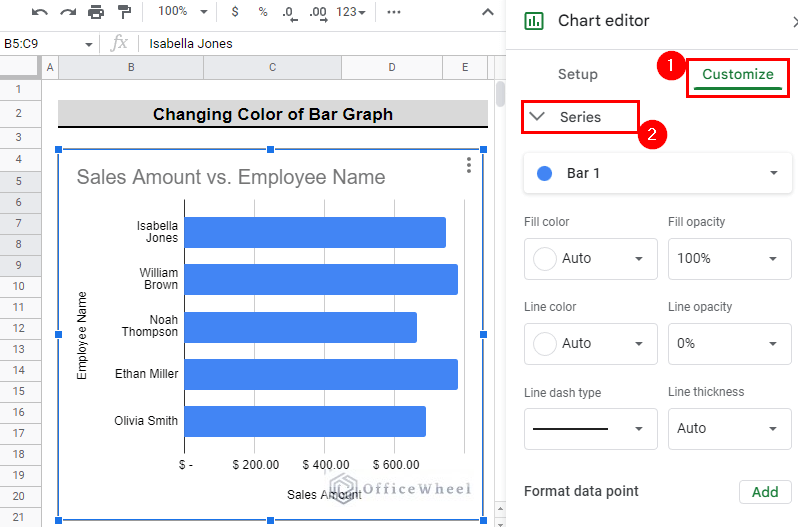Select row 18 header

point(19,454)
